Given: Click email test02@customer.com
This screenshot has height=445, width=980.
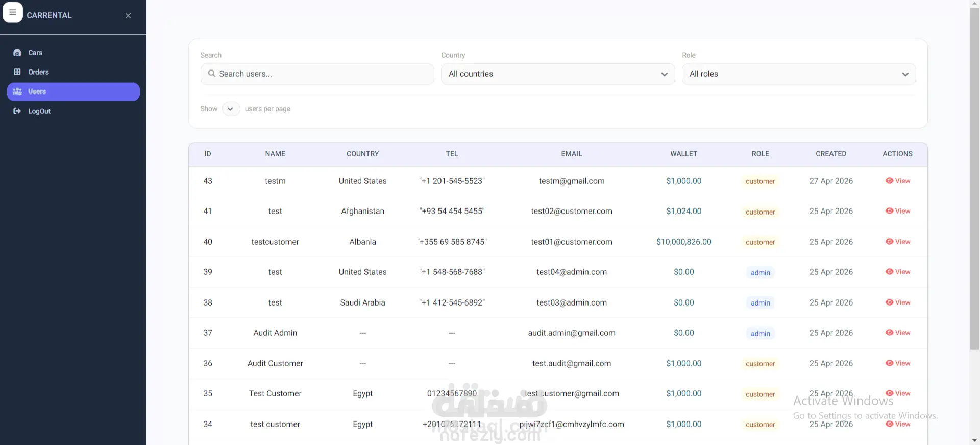Looking at the screenshot, I should coord(572,211).
